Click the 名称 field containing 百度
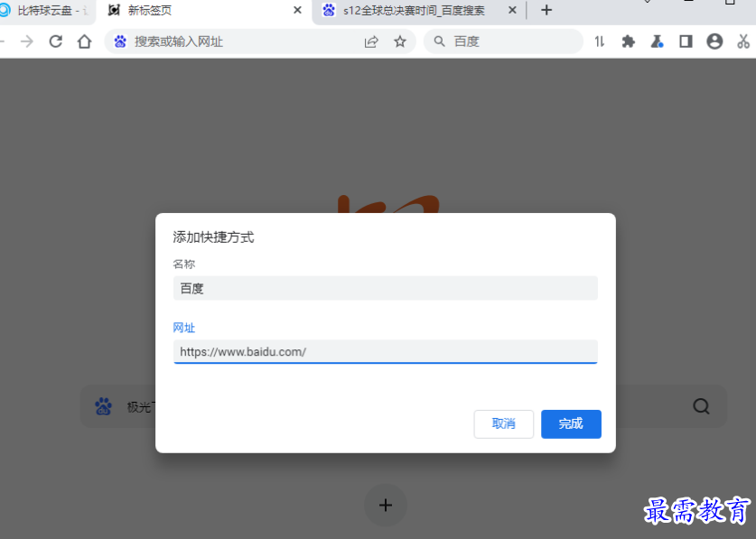Screen dimensions: 756x539 pyautogui.click(x=386, y=288)
